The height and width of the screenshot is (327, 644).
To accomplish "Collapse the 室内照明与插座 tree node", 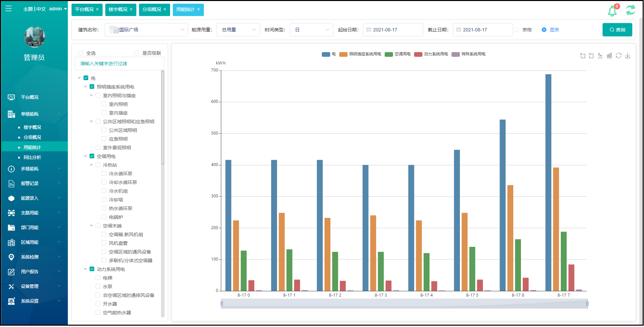I will [92, 96].
